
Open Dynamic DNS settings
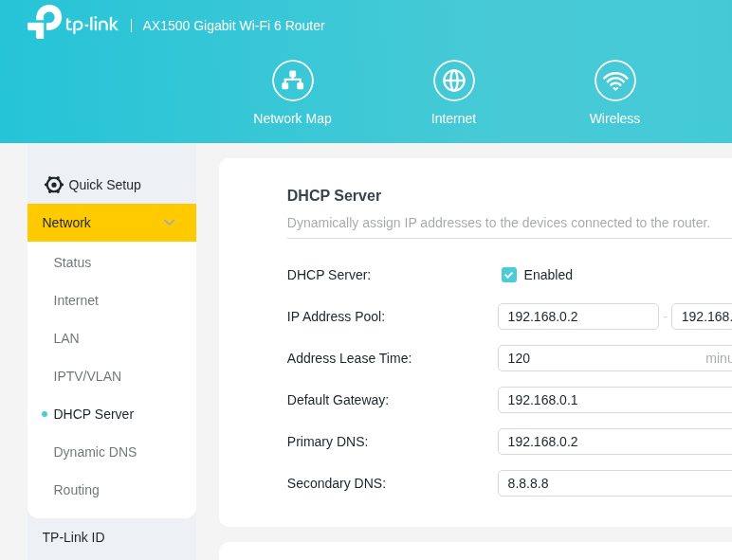[x=95, y=452]
